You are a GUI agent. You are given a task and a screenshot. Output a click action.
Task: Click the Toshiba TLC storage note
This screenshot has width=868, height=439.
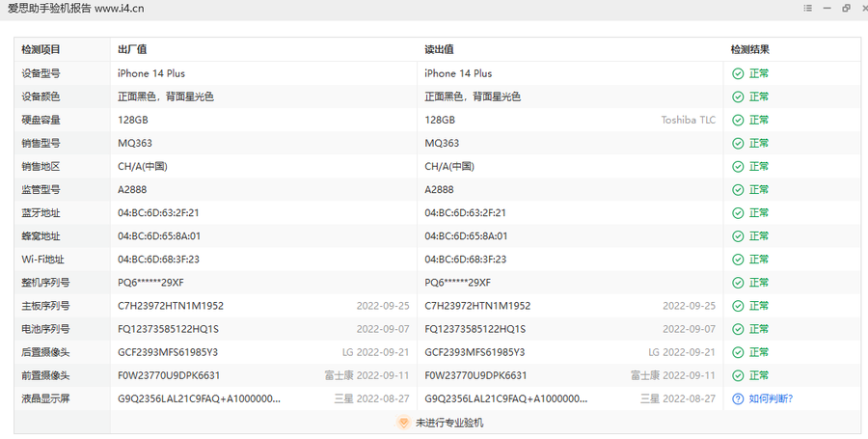[x=688, y=121]
